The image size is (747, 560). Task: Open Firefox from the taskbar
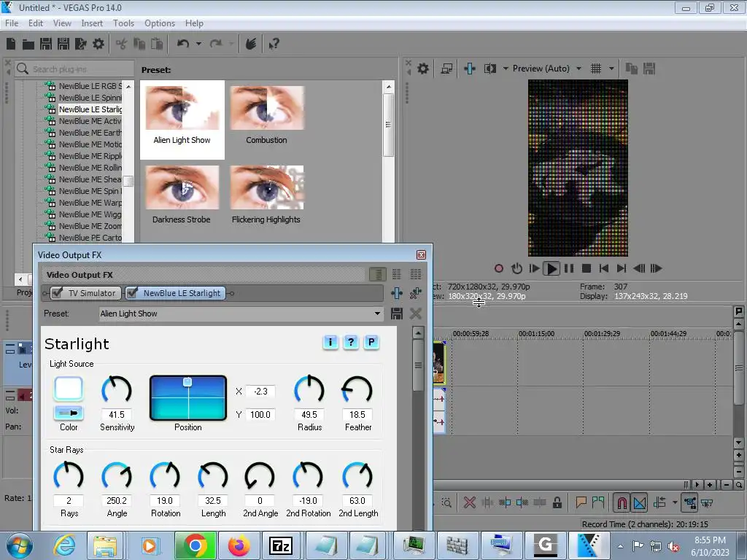[239, 545]
